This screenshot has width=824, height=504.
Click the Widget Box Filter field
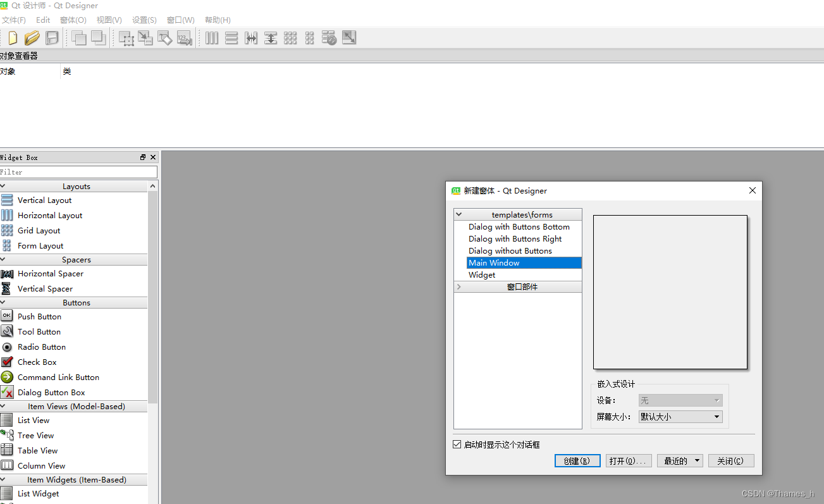point(78,172)
